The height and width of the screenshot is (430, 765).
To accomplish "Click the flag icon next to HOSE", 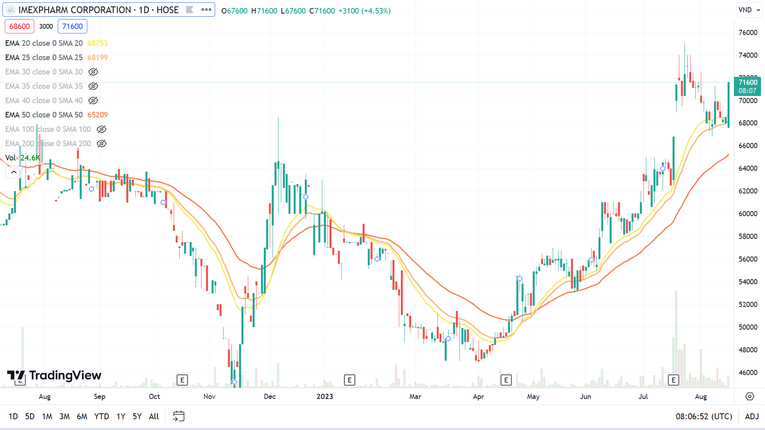I will click(x=190, y=10).
